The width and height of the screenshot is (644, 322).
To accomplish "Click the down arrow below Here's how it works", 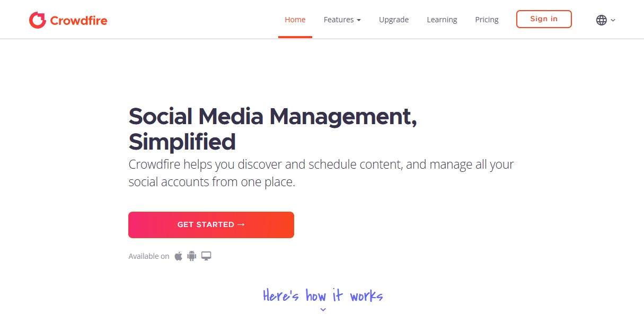I will point(323,310).
